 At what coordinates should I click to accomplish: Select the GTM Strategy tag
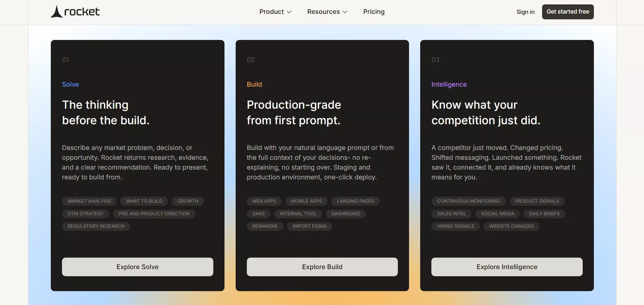coord(85,214)
